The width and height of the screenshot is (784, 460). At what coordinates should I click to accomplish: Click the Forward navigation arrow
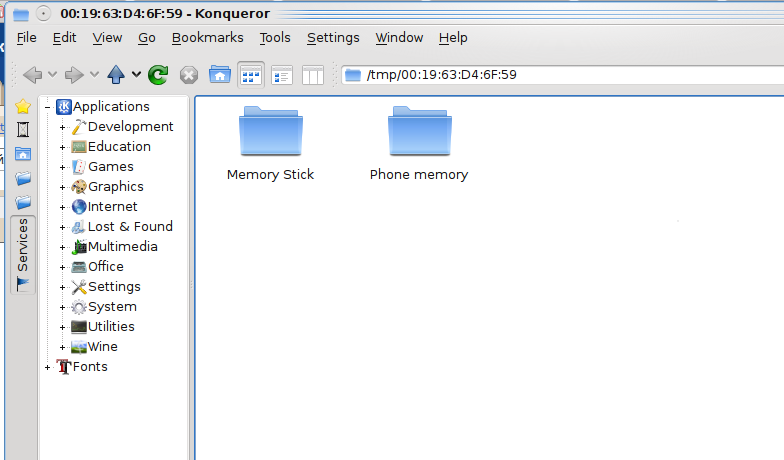[x=74, y=75]
